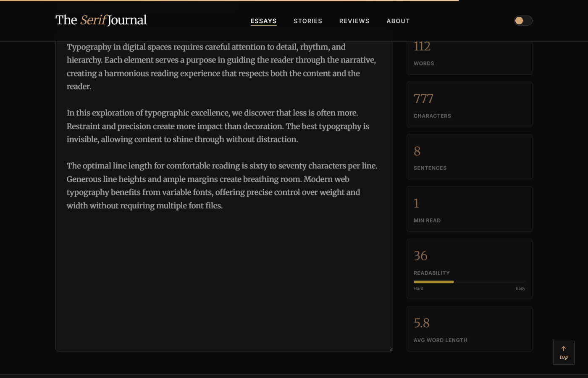
Task: Open the About page
Action: (398, 21)
